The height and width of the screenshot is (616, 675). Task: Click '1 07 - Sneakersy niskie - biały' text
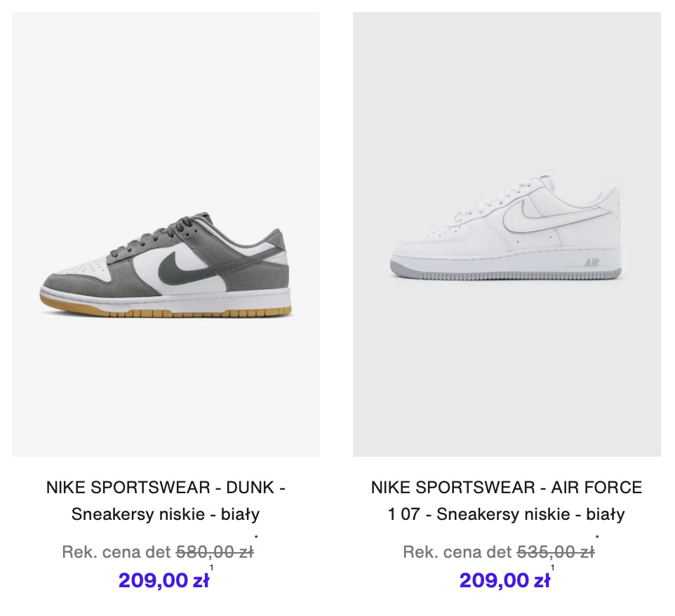[507, 514]
